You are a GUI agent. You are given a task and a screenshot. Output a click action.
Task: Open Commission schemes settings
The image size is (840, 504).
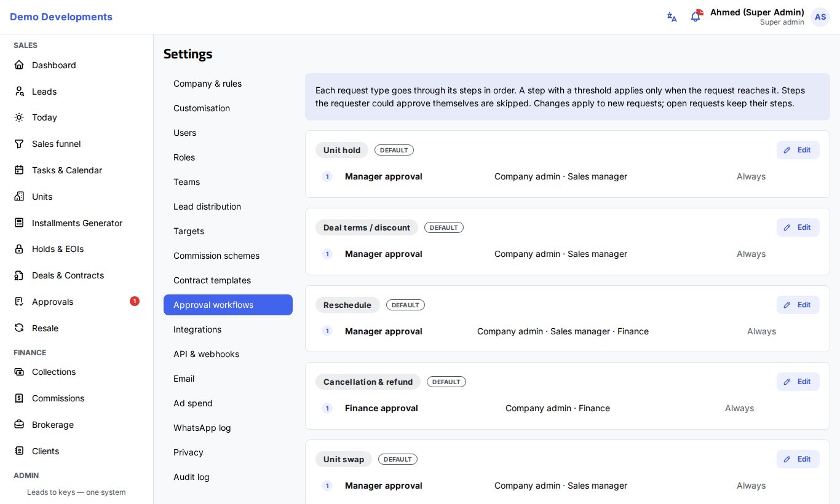(x=228, y=256)
